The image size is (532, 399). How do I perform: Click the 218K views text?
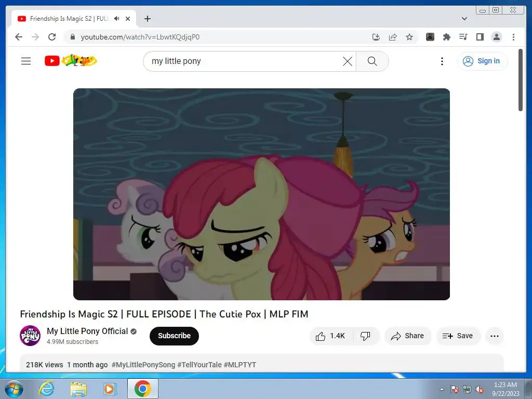pos(45,365)
